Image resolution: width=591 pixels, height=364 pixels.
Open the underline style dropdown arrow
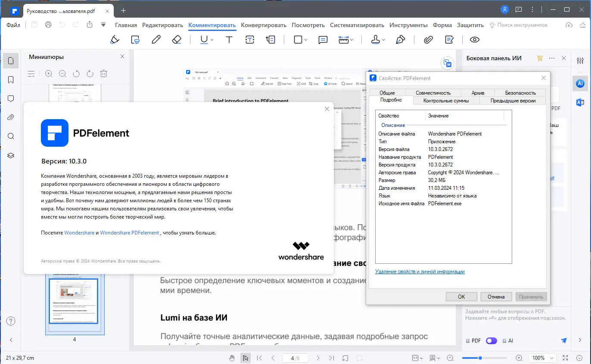(212, 40)
